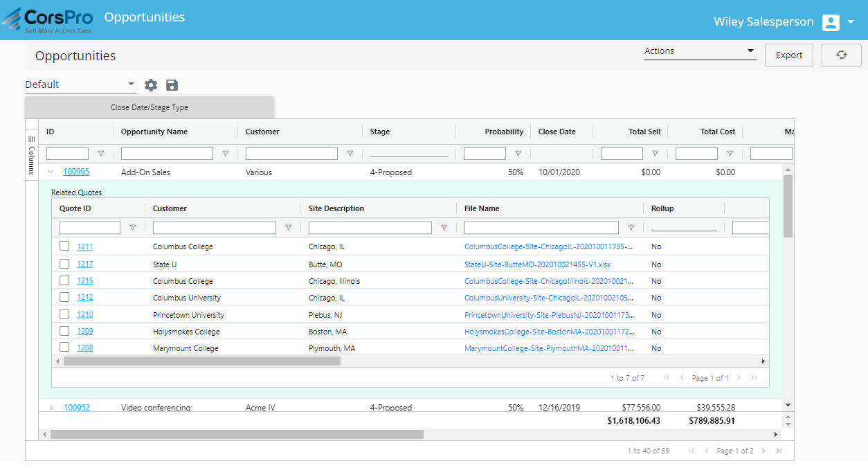Click the refresh icon near Export

coord(841,55)
